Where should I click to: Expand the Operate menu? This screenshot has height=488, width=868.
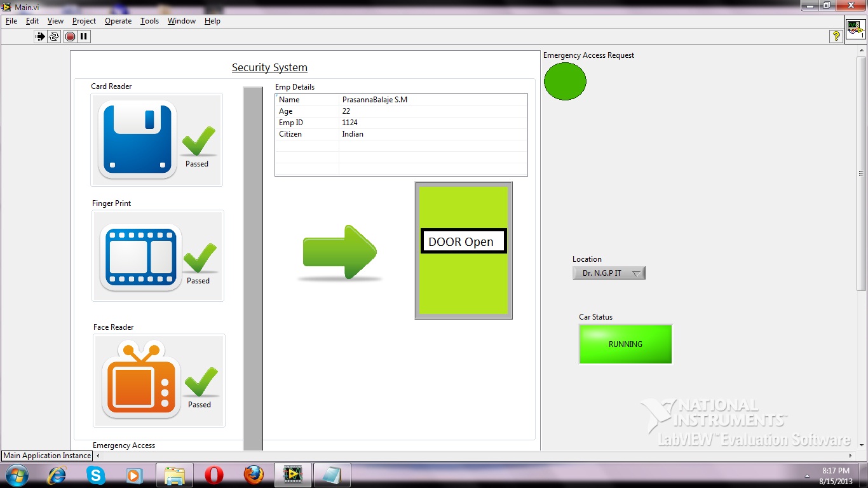118,21
